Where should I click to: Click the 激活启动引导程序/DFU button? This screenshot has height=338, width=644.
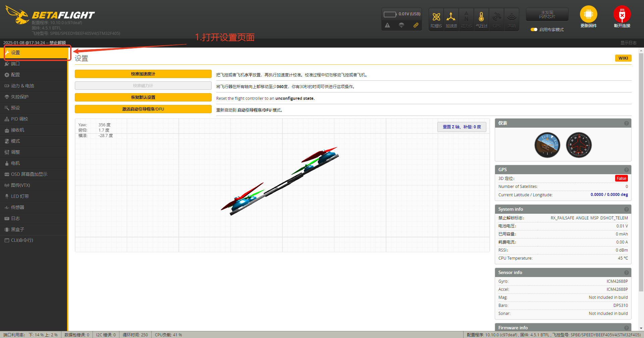[143, 109]
